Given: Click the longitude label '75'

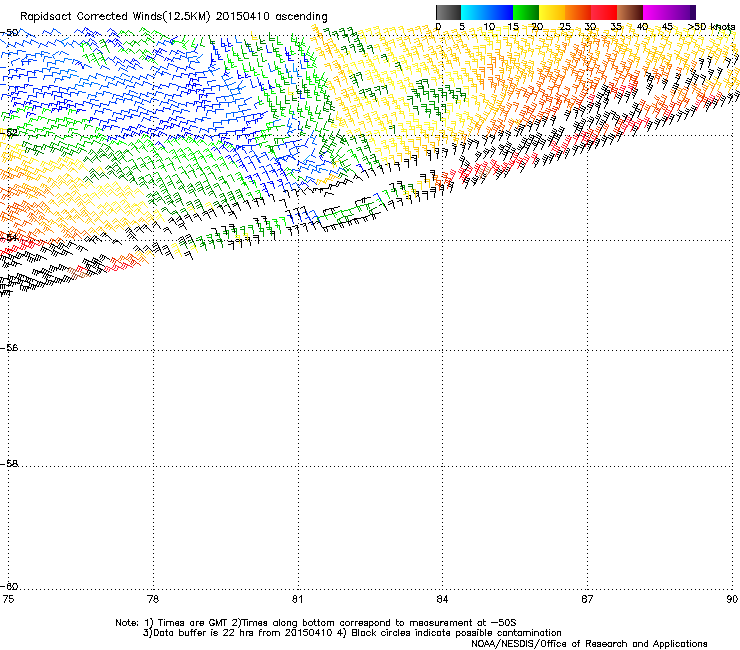Looking at the screenshot, I should pos(8,599).
